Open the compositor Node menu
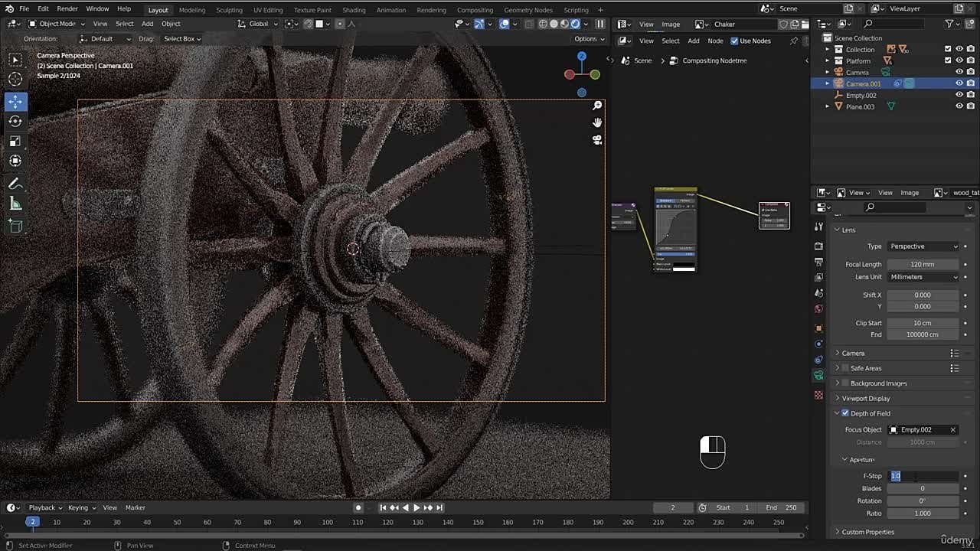This screenshot has width=980, height=551. point(715,41)
